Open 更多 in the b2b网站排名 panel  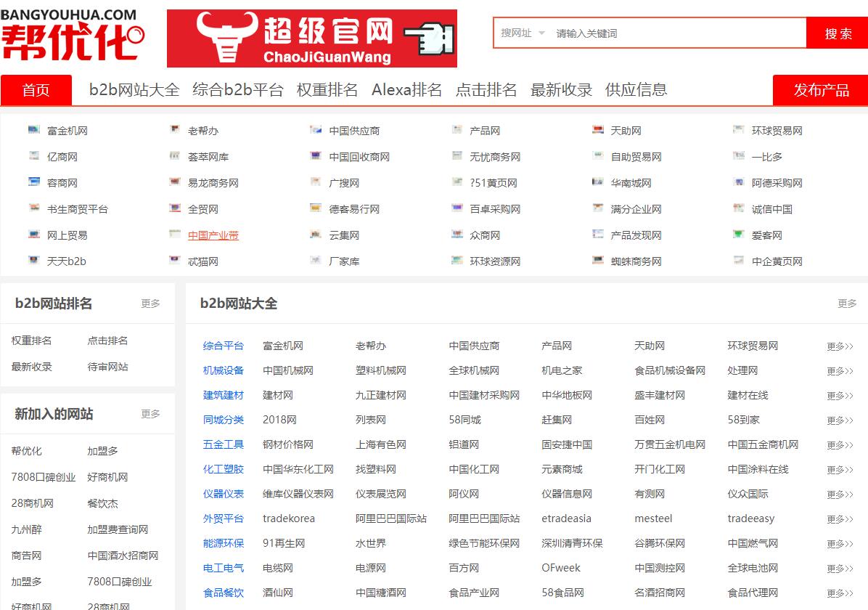pos(150,303)
